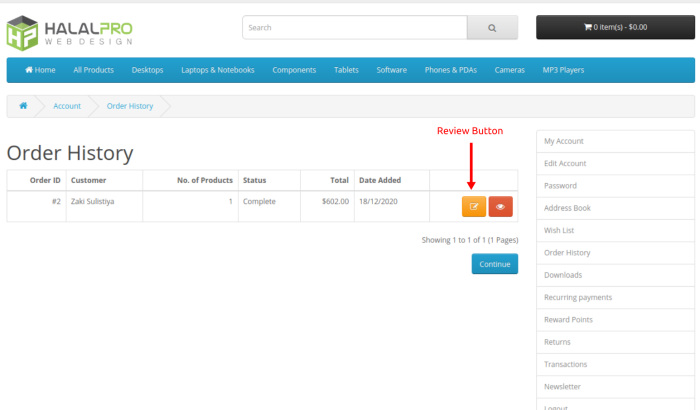700x410 pixels.
Task: Focus the Search input field
Action: 355,28
